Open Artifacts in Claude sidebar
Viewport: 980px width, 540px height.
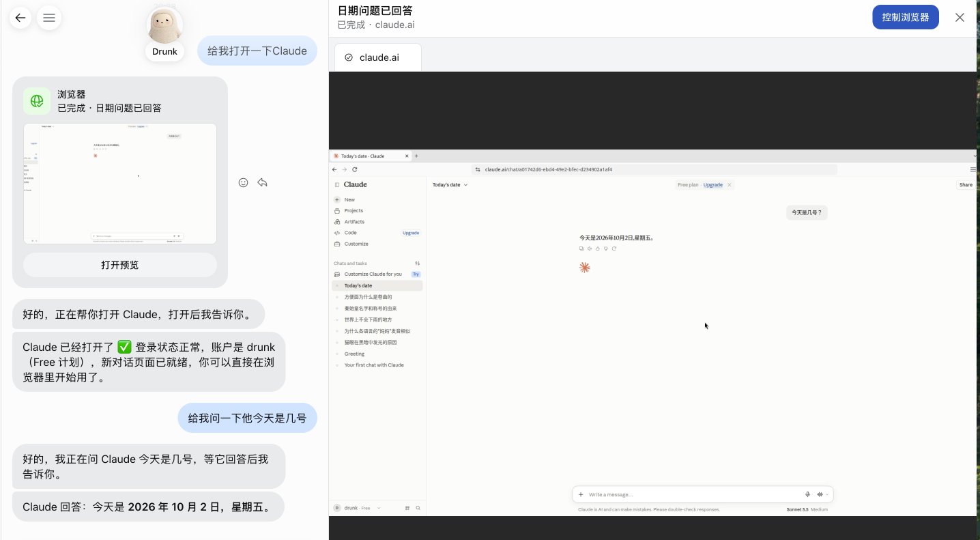click(x=377, y=222)
